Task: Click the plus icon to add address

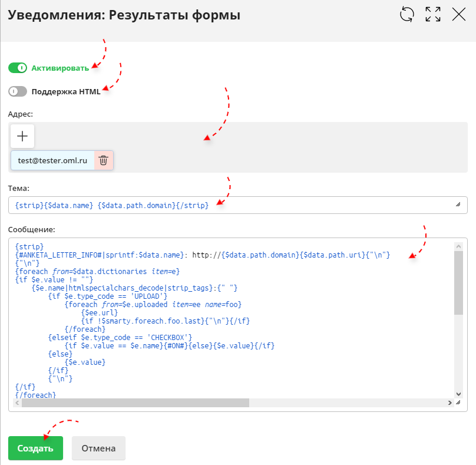Action: click(x=22, y=136)
